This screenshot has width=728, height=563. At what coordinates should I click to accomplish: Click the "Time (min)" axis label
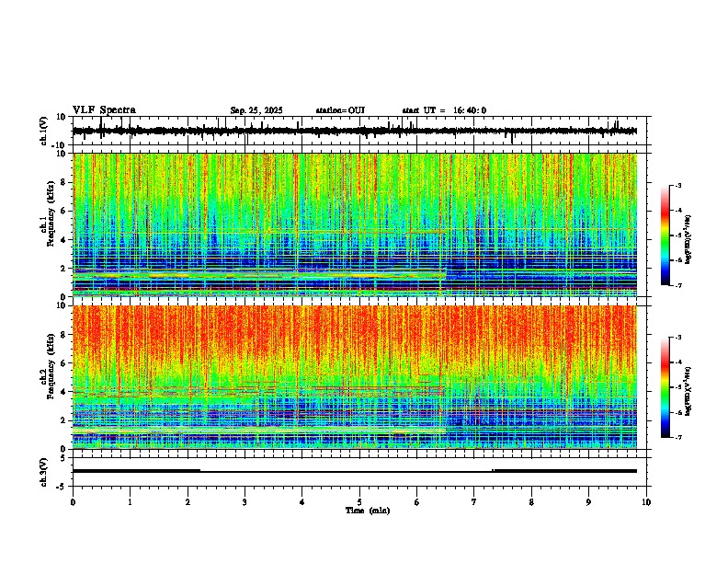point(368,511)
